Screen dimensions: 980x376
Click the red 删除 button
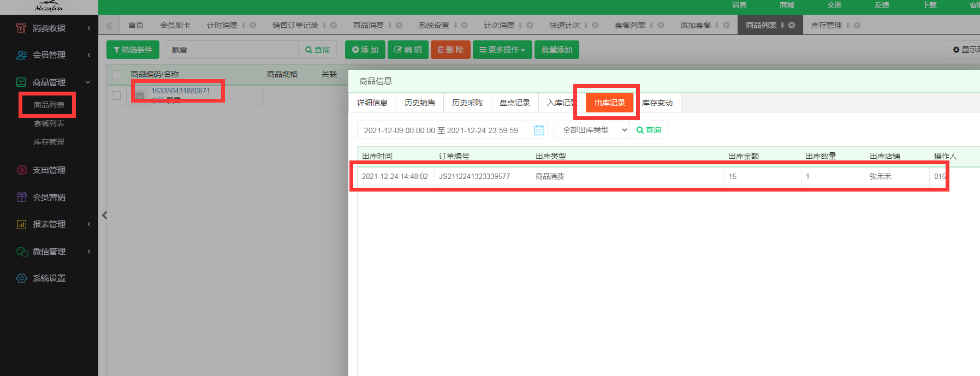(450, 50)
